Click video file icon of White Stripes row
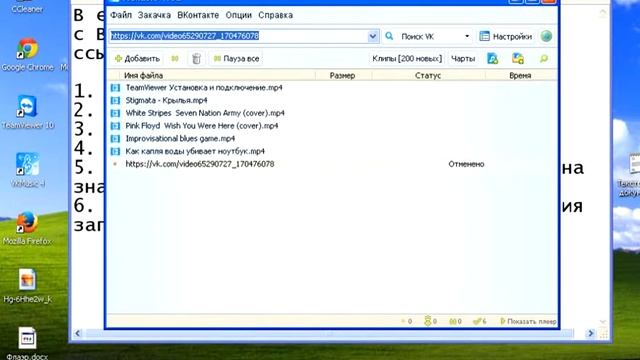640x360 pixels. pos(116,113)
